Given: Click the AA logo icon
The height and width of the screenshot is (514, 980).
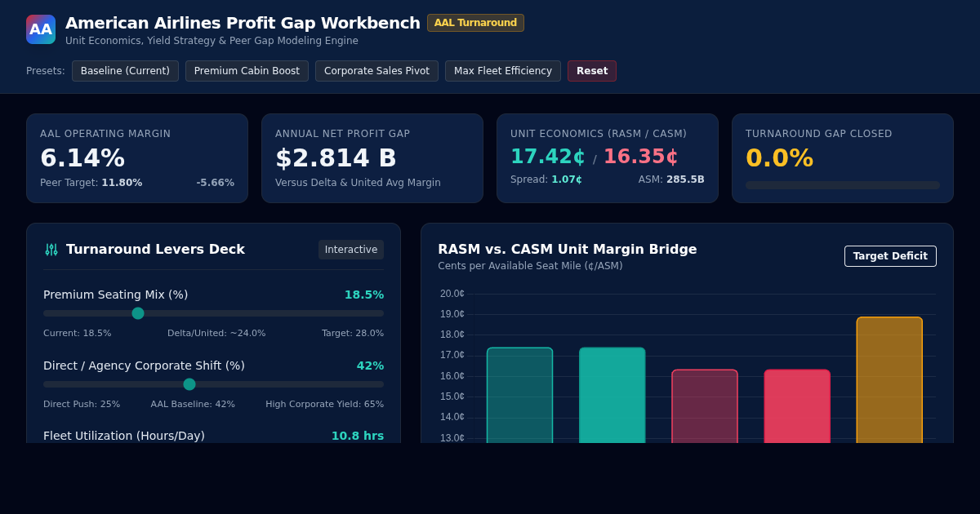Looking at the screenshot, I should click(x=41, y=29).
